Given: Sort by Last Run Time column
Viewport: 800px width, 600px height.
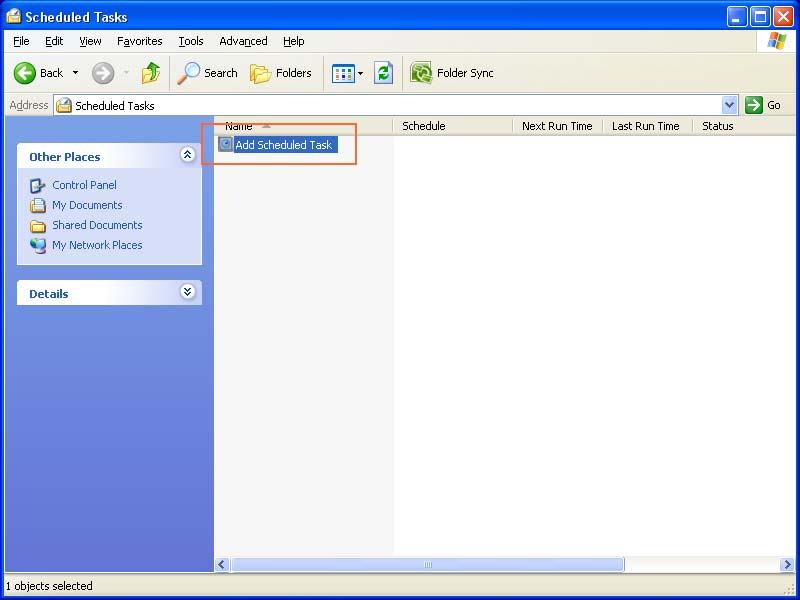Looking at the screenshot, I should pos(646,126).
